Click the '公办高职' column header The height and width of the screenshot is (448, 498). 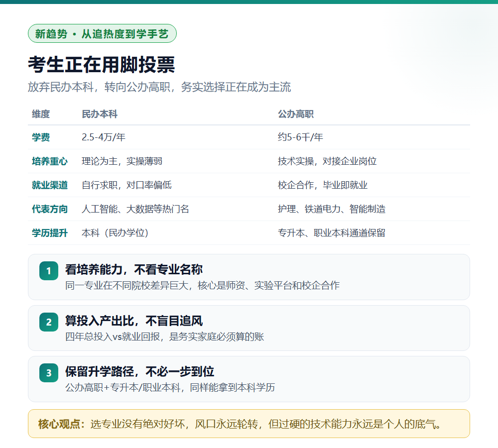(x=296, y=114)
